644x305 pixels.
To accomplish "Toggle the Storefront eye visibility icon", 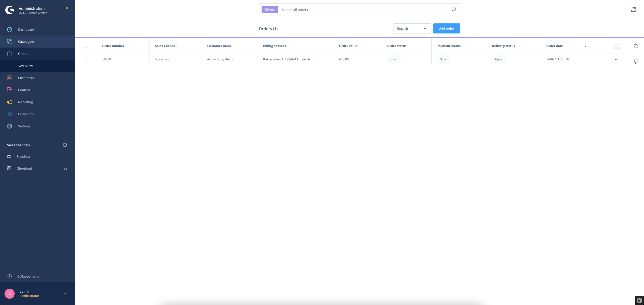I will point(65,169).
